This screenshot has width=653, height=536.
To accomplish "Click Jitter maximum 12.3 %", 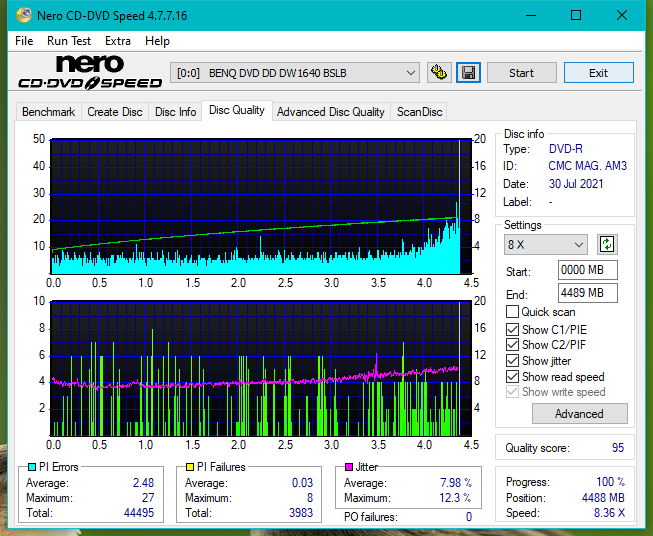I will point(455,498).
